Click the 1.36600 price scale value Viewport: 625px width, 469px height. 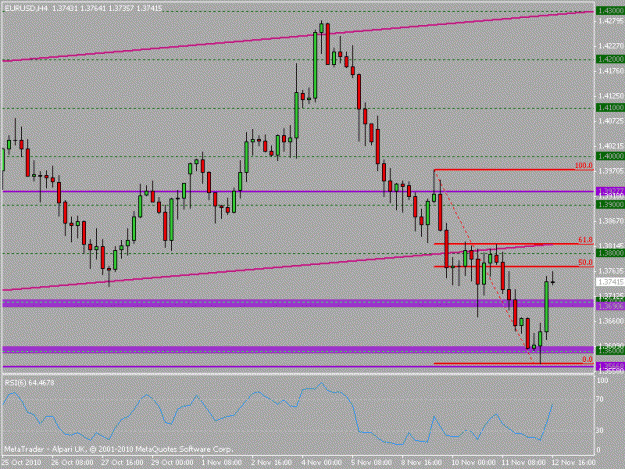point(611,320)
